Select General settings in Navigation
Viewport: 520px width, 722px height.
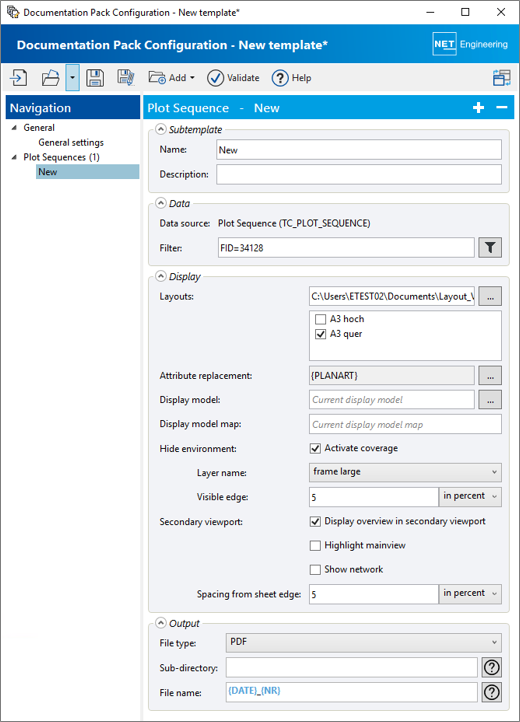coord(71,142)
